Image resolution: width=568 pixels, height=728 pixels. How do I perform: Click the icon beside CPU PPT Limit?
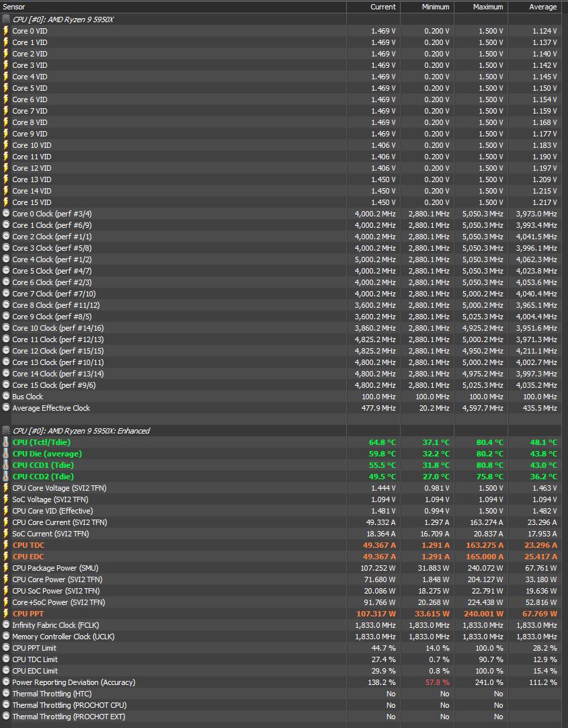tap(5, 648)
